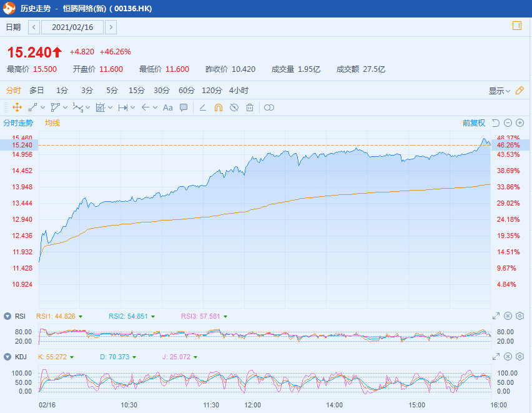Screen dimensions: 532x413
Task: Toggle the orange pencil drawing toolbar
Action: [520, 91]
